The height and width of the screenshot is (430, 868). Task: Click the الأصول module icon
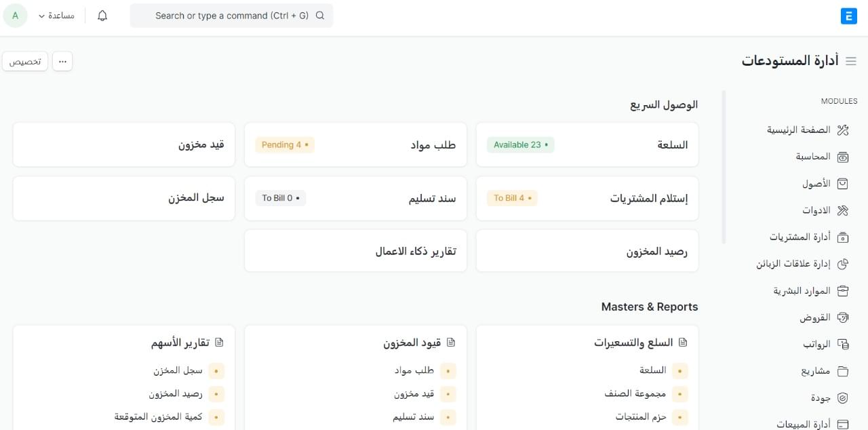(x=843, y=183)
